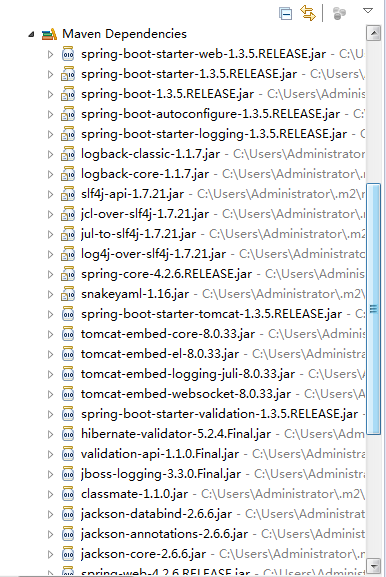Select jboss-logging-3.3.0.Final.jar entry
386x577 pixels.
[x=161, y=474]
